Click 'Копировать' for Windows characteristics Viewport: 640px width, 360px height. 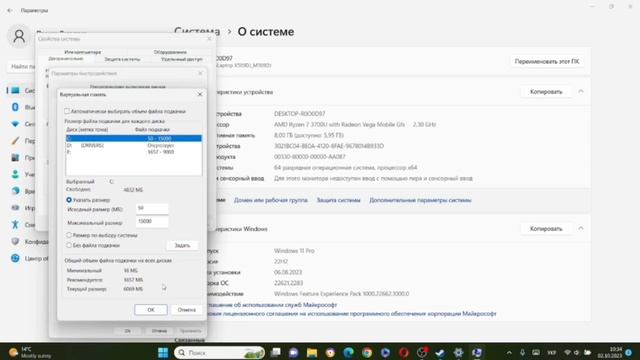click(x=546, y=229)
